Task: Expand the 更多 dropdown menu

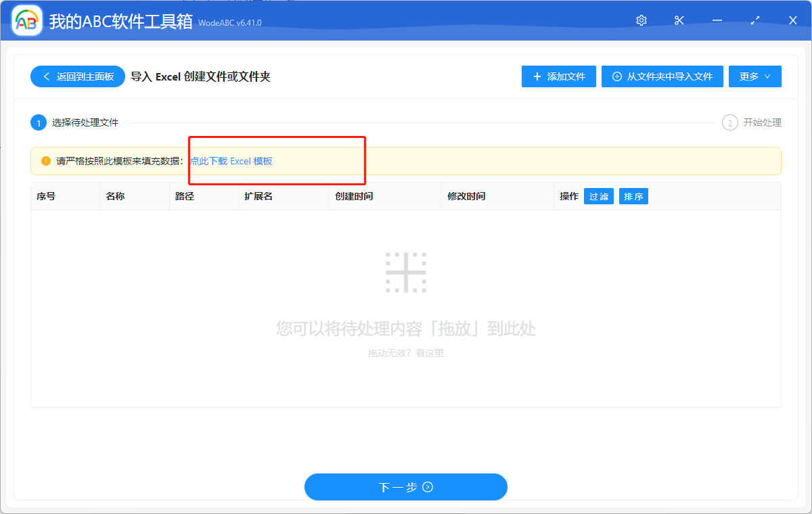Action: point(754,76)
